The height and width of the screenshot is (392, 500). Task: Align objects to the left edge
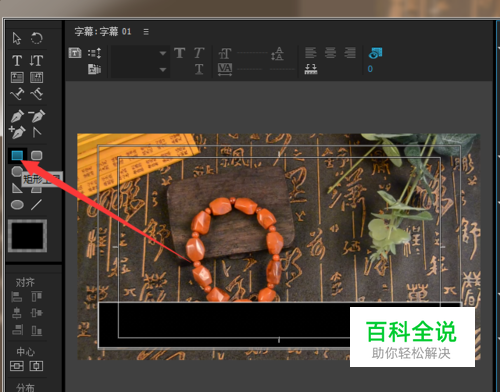click(x=17, y=296)
